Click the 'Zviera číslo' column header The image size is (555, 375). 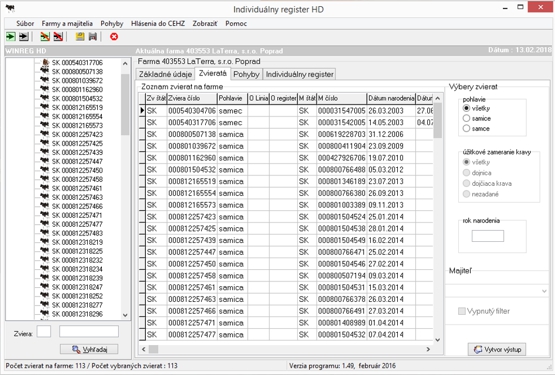(x=191, y=98)
